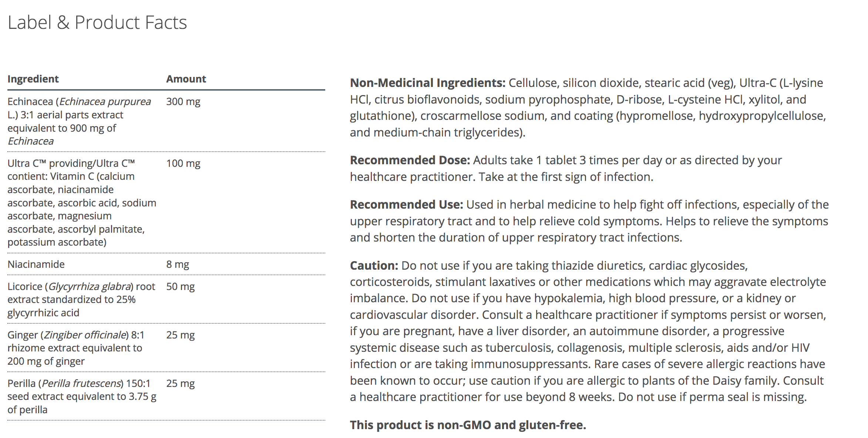Click the "Amount" column header
The width and height of the screenshot is (868, 438).
pyautogui.click(x=186, y=79)
